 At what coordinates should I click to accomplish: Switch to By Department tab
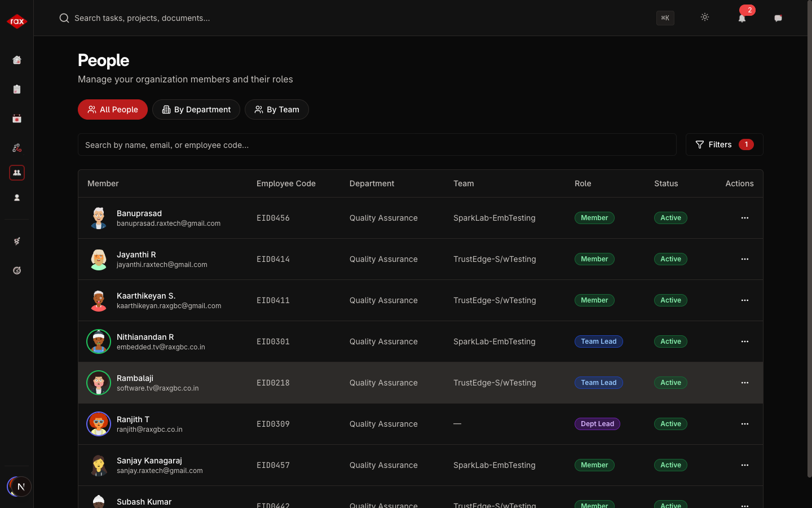click(196, 110)
